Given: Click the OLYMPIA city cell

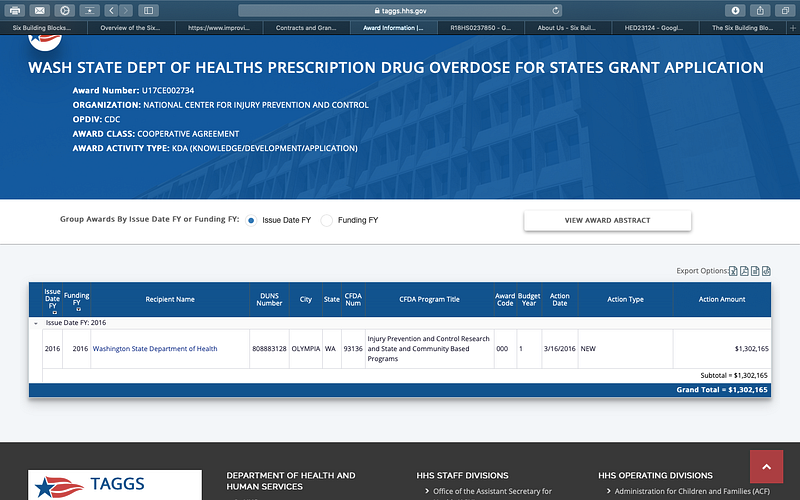Looking at the screenshot, I should pyautogui.click(x=306, y=349).
